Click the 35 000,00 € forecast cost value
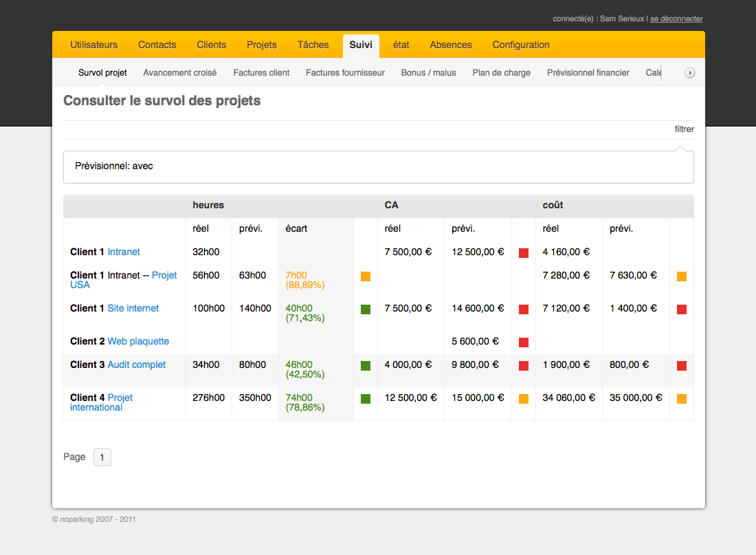 (x=636, y=398)
